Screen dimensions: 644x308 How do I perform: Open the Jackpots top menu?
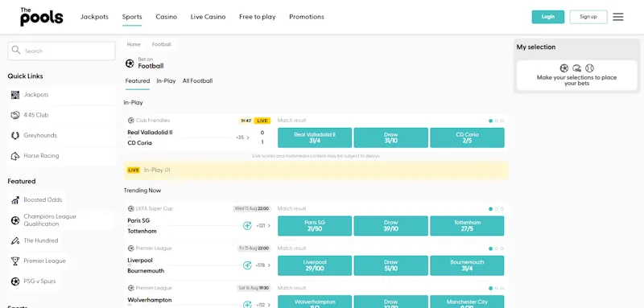coord(94,17)
